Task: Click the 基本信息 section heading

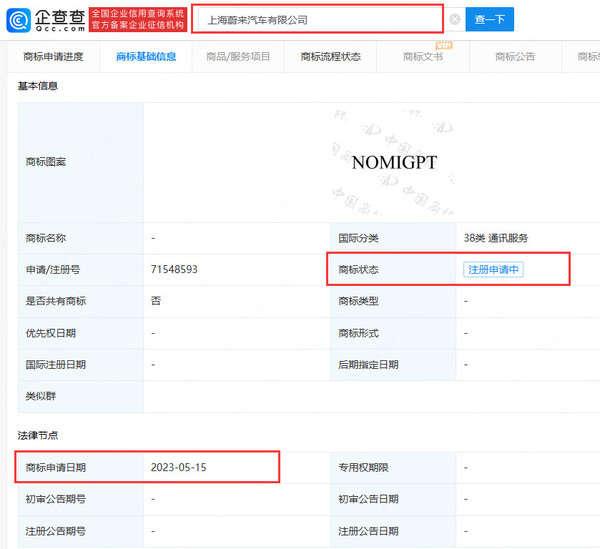Action: (x=38, y=86)
